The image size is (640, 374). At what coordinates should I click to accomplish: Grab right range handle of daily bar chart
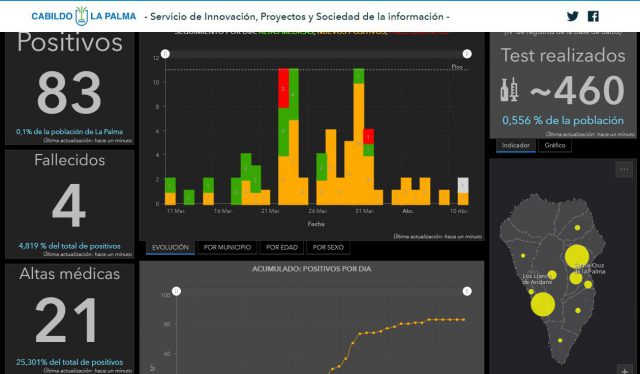point(467,54)
